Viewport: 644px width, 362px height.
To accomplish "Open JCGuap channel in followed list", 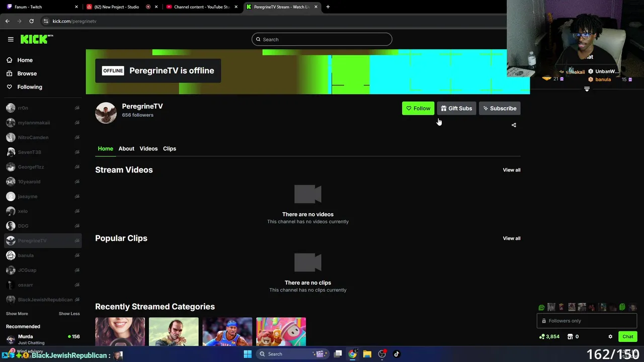I will [43, 270].
